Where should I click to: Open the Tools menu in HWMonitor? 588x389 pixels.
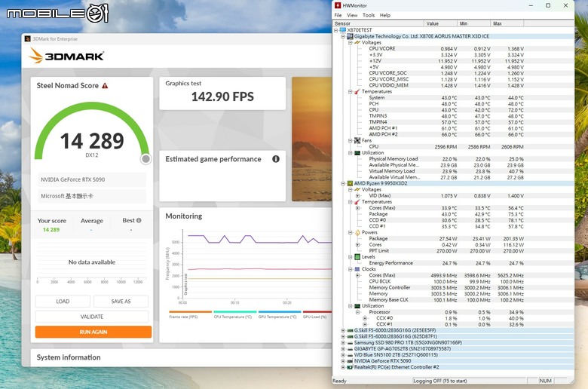point(369,15)
